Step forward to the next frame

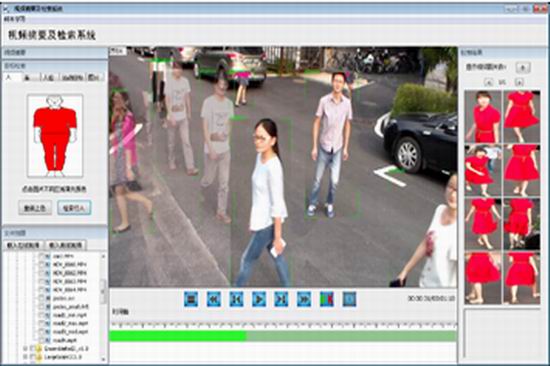pyautogui.click(x=281, y=299)
